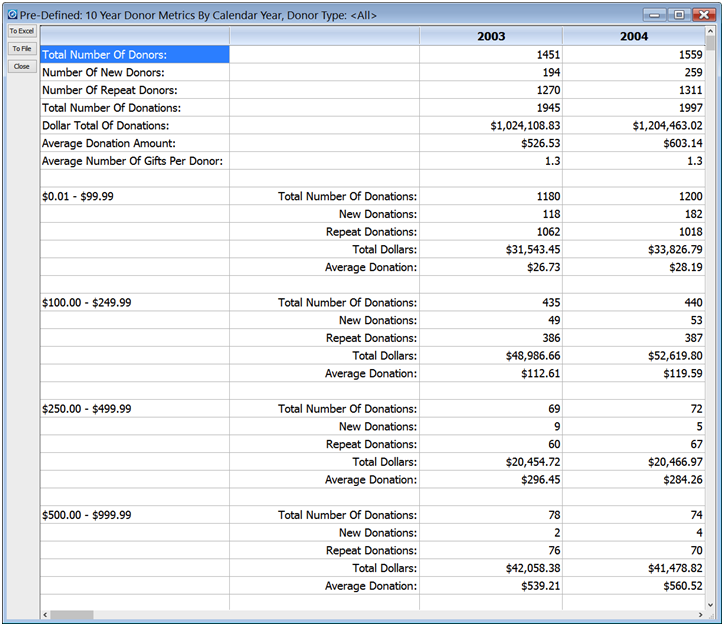Click the $31,543.45 total dollars cell
The height and width of the screenshot is (626, 724).
click(491, 249)
